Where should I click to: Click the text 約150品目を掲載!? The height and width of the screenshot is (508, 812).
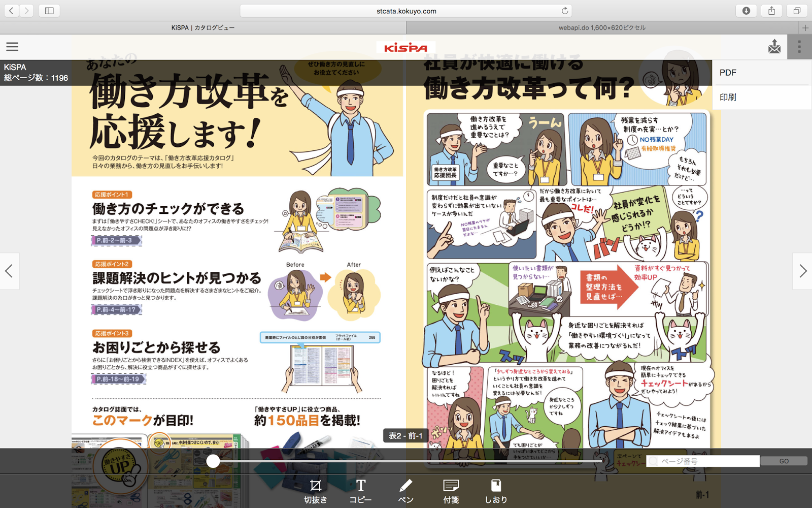coord(307,420)
